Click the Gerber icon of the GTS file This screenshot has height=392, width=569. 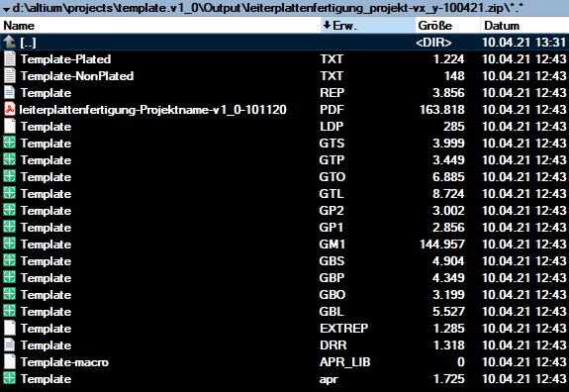pyautogui.click(x=10, y=143)
